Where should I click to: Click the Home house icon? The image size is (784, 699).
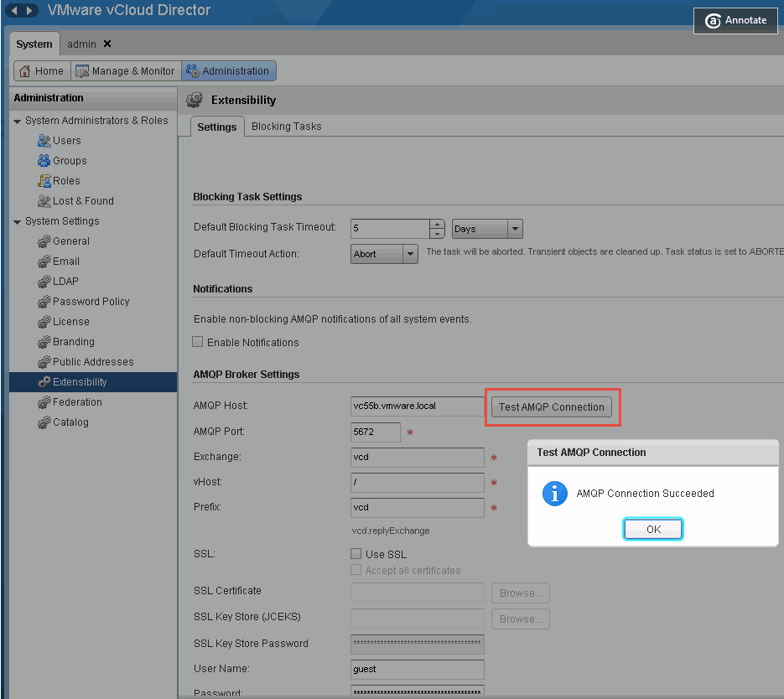point(25,71)
